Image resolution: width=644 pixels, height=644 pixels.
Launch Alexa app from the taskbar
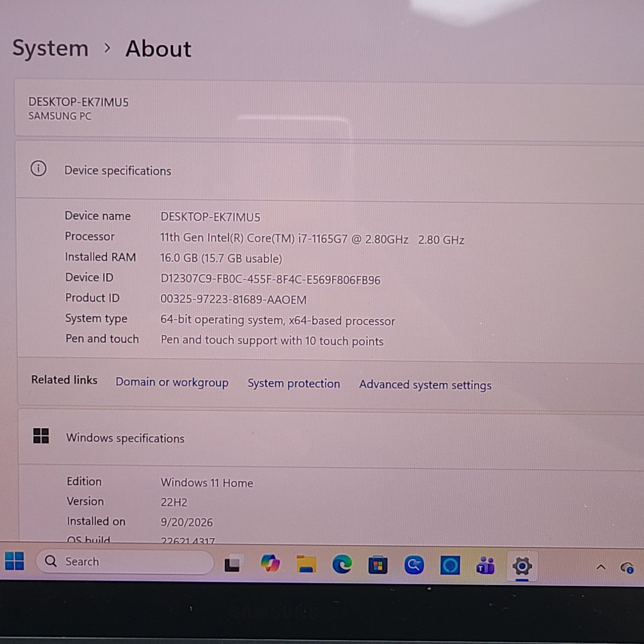coord(450,566)
